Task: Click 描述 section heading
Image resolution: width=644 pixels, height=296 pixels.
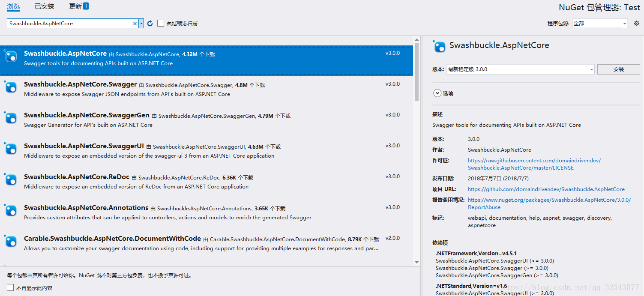Action: pyautogui.click(x=437, y=114)
